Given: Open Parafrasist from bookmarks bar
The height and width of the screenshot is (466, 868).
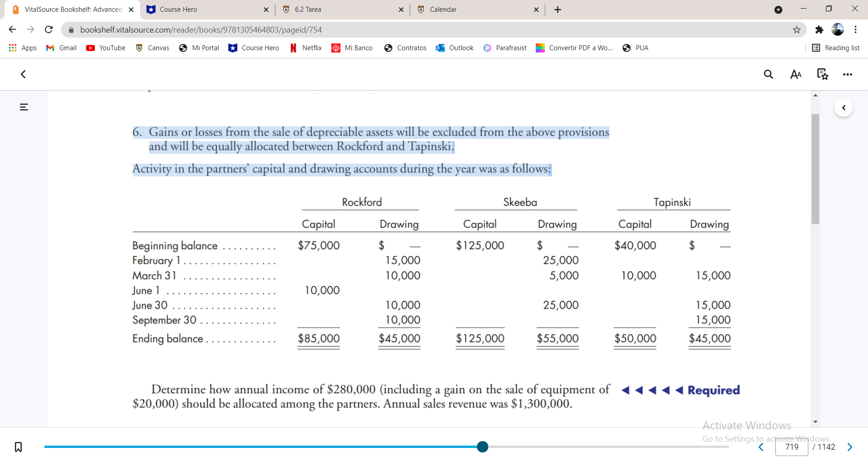Looking at the screenshot, I should tap(505, 48).
